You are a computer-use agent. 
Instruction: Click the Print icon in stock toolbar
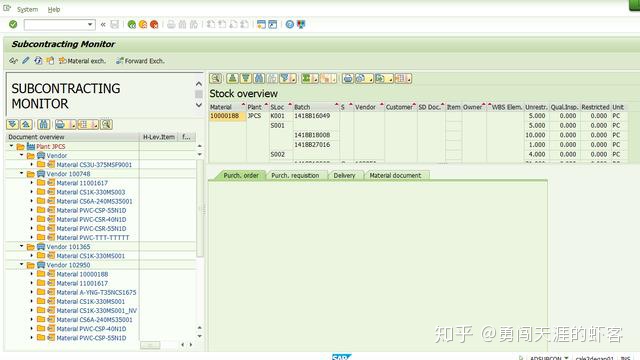[348, 78]
